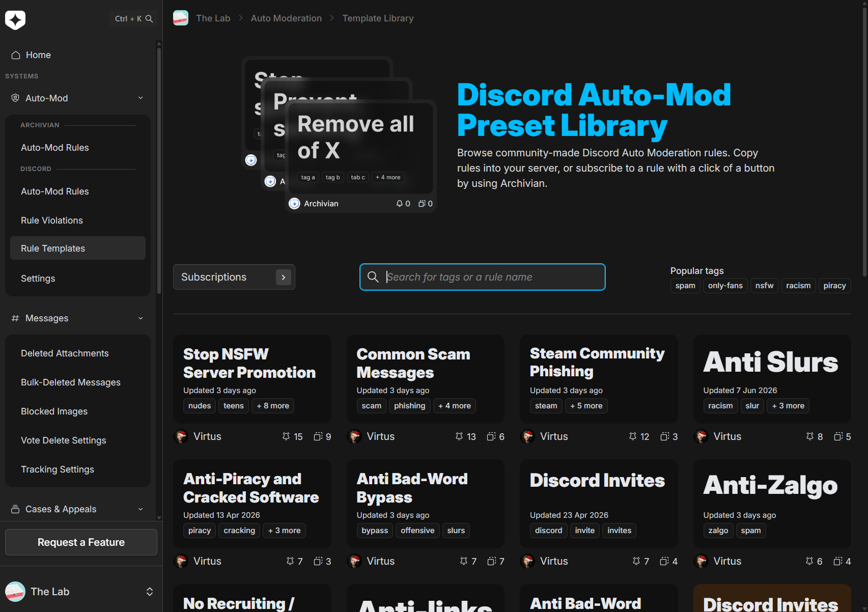This screenshot has width=868, height=612.
Task: Click subscriber bell on Stop NSFW Server Promotion
Action: click(286, 436)
